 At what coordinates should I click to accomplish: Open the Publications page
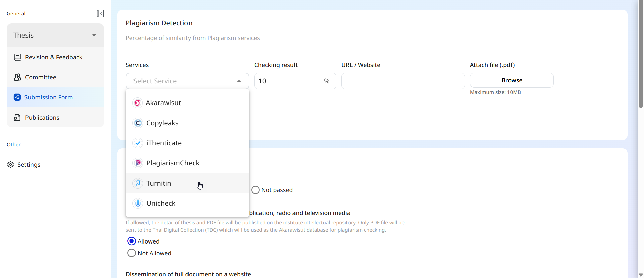[55, 118]
